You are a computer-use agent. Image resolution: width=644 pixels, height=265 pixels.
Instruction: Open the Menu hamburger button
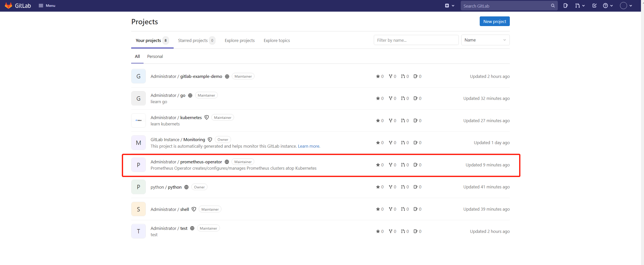(47, 6)
